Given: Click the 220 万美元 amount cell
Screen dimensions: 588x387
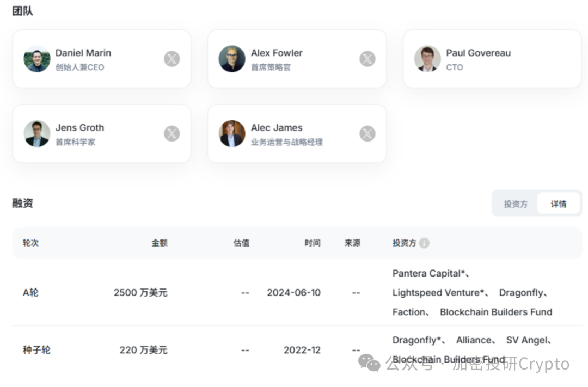Looking at the screenshot, I should 144,350.
